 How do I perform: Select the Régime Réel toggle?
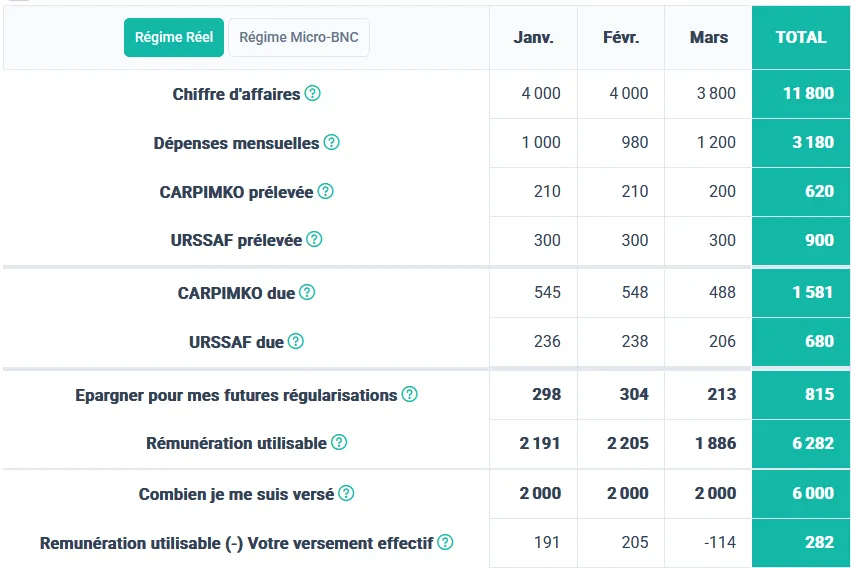pyautogui.click(x=174, y=38)
